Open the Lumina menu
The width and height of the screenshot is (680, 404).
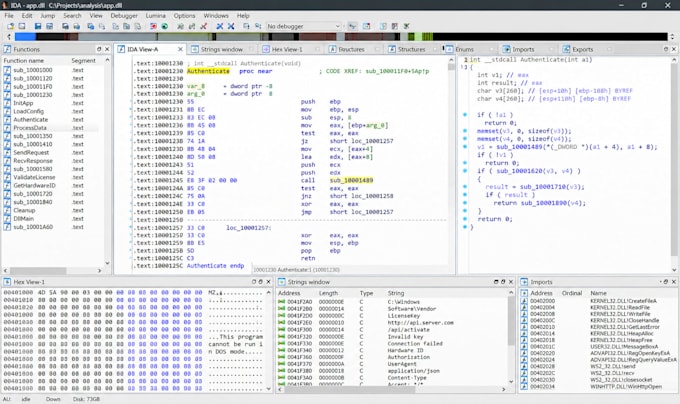click(155, 16)
